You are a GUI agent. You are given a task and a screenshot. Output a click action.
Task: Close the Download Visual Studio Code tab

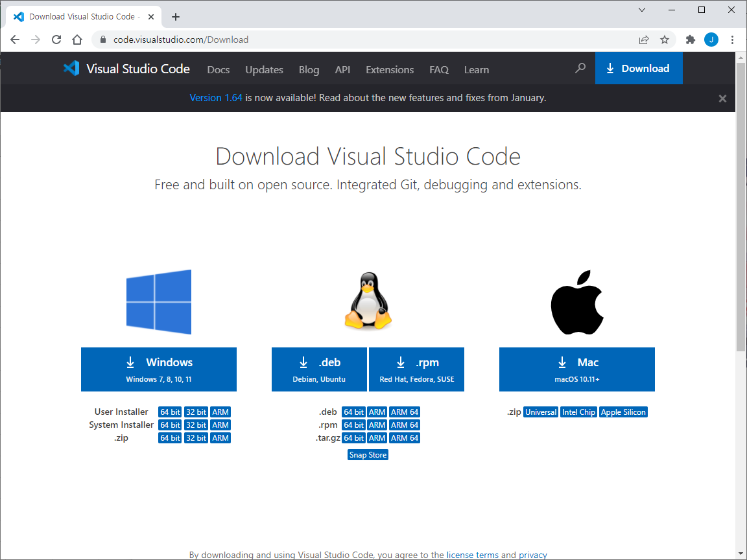pos(151,17)
